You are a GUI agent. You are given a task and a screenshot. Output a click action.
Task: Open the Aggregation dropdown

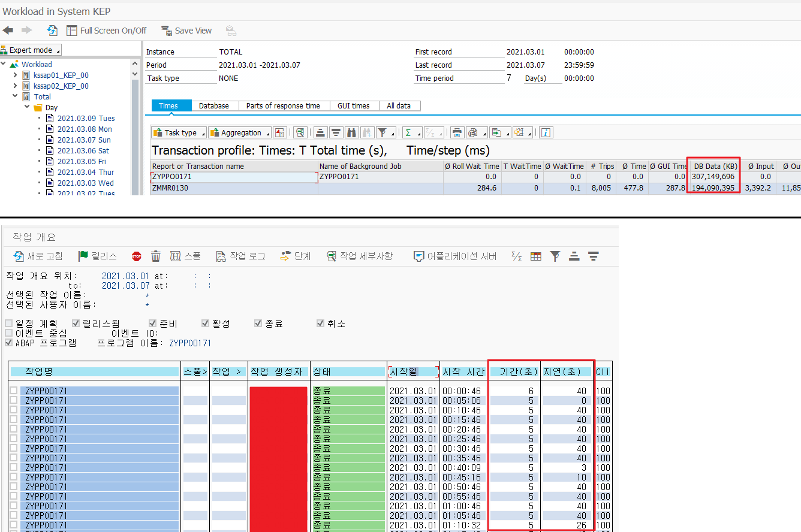(x=239, y=132)
